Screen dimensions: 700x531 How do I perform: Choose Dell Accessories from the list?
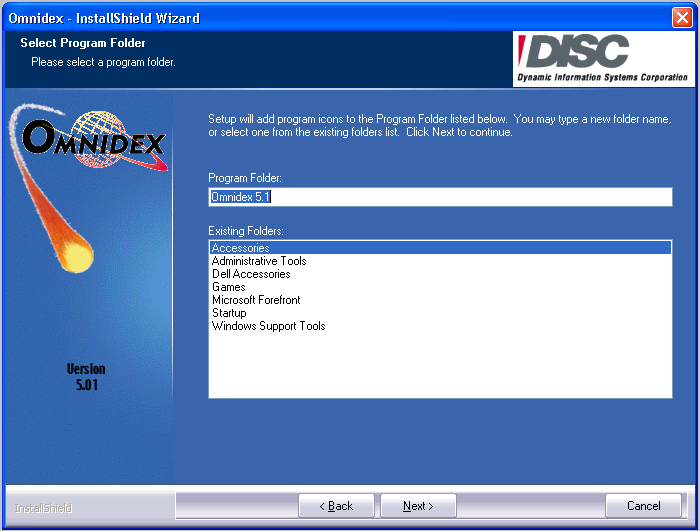pos(251,274)
